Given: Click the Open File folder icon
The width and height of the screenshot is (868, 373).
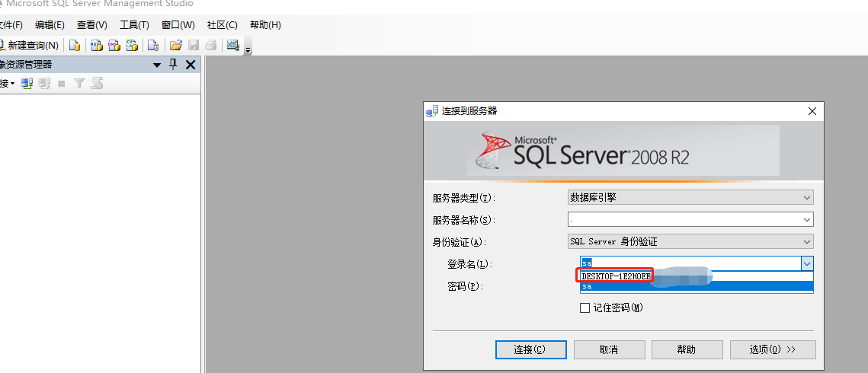Looking at the screenshot, I should 175,46.
